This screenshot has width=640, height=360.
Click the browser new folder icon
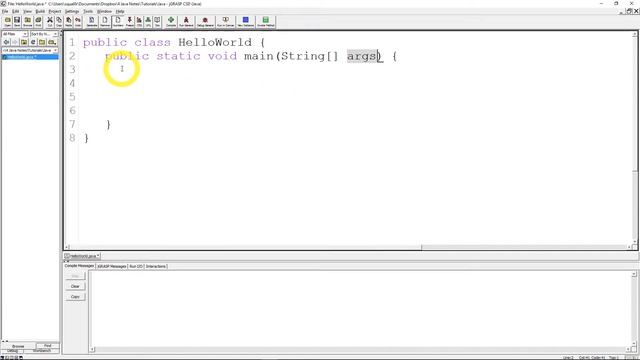click(x=42, y=42)
